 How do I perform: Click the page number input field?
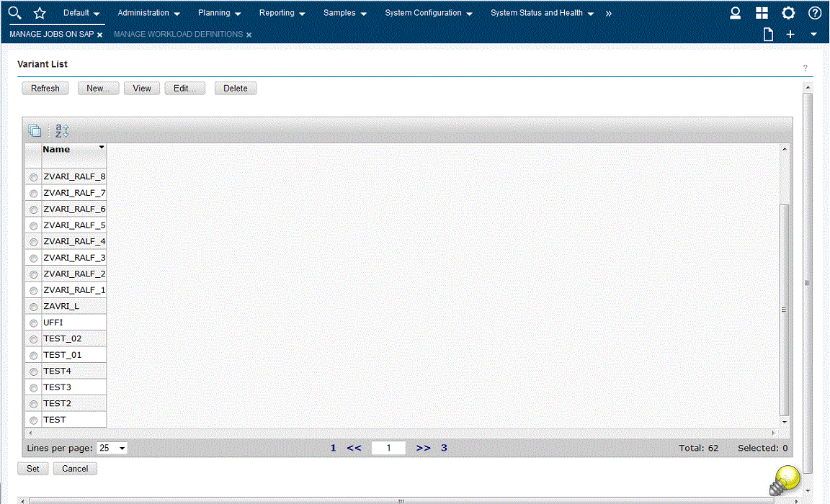[x=388, y=447]
